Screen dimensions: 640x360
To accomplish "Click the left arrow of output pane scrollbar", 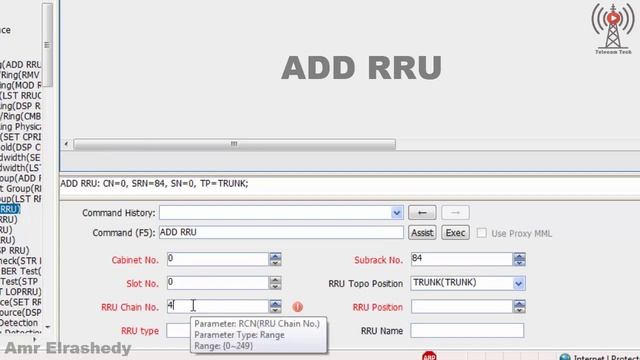I will click(x=66, y=144).
